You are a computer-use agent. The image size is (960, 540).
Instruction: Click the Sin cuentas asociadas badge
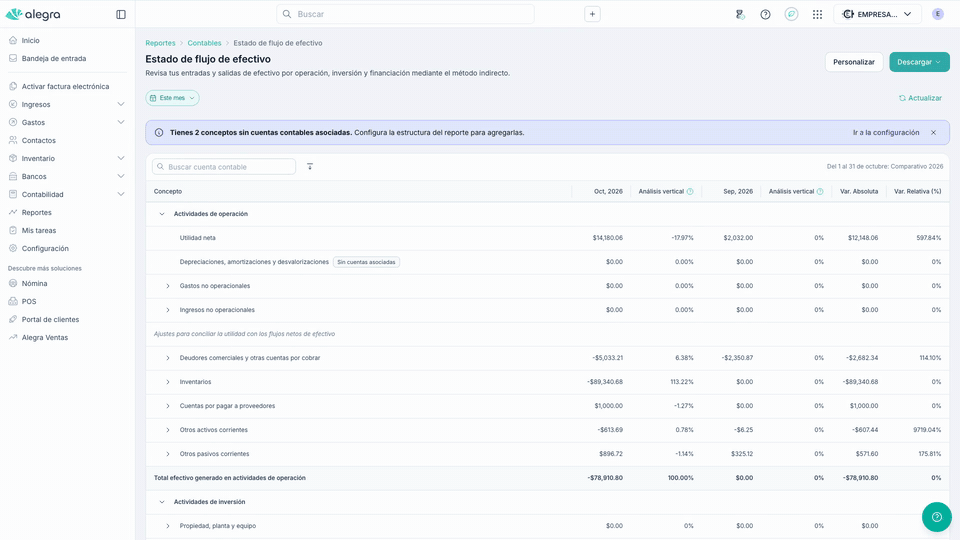[x=366, y=262]
